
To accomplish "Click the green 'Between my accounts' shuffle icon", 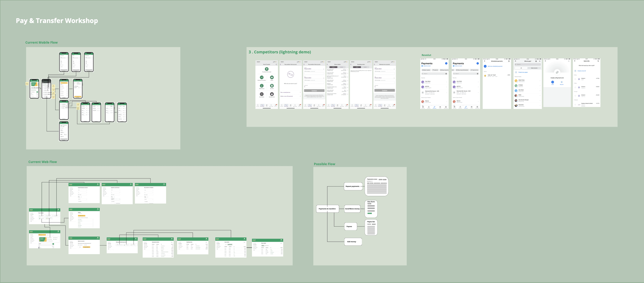I will coord(262,77).
